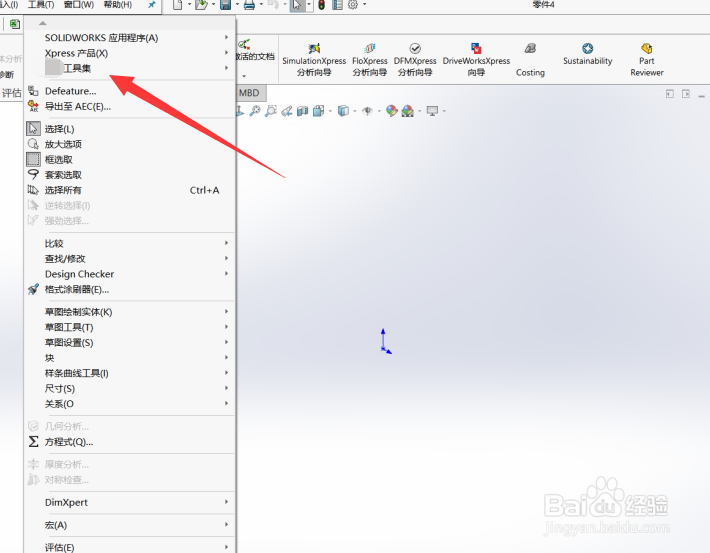Open 尺寸(S) submenu
The width and height of the screenshot is (710, 553).
pyautogui.click(x=130, y=389)
